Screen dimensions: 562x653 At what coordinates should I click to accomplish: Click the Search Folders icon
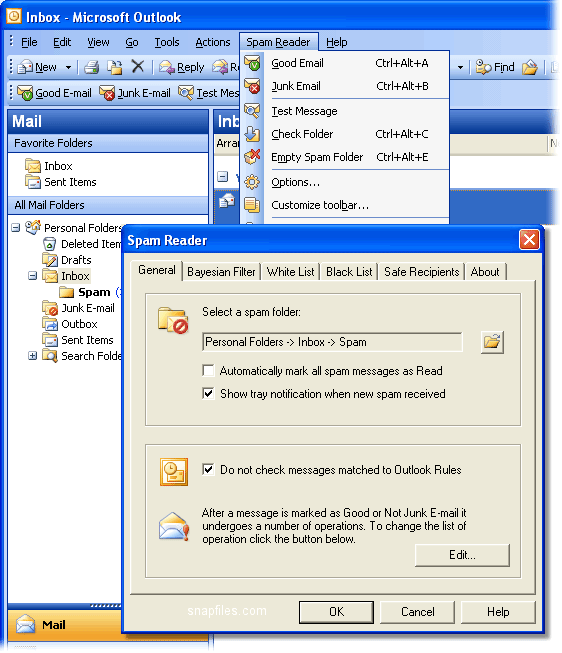50,356
